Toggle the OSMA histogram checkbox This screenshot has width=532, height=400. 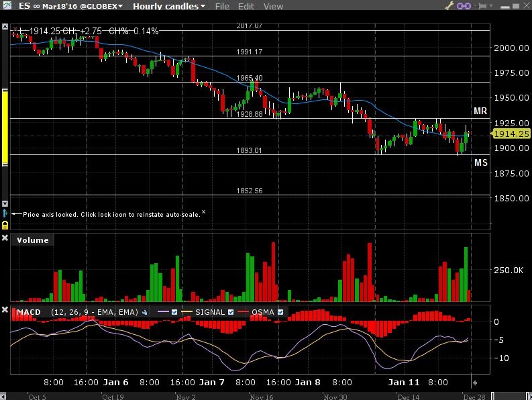(x=281, y=313)
